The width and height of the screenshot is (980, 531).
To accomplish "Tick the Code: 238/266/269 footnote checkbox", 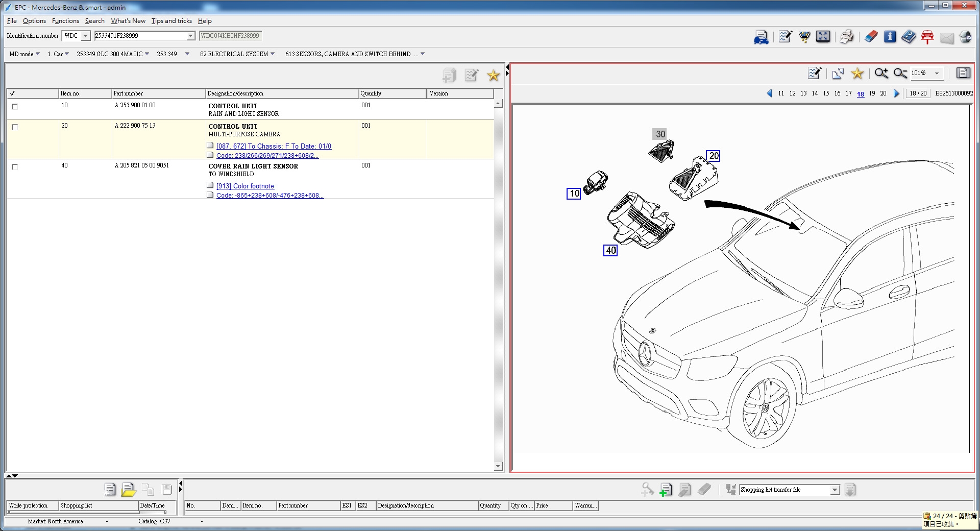I will click(210, 155).
